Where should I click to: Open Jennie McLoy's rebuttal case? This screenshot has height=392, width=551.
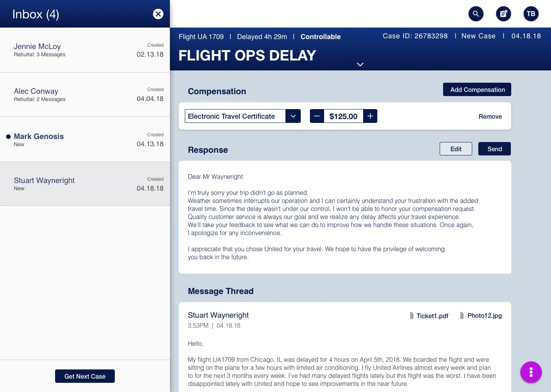(85, 50)
